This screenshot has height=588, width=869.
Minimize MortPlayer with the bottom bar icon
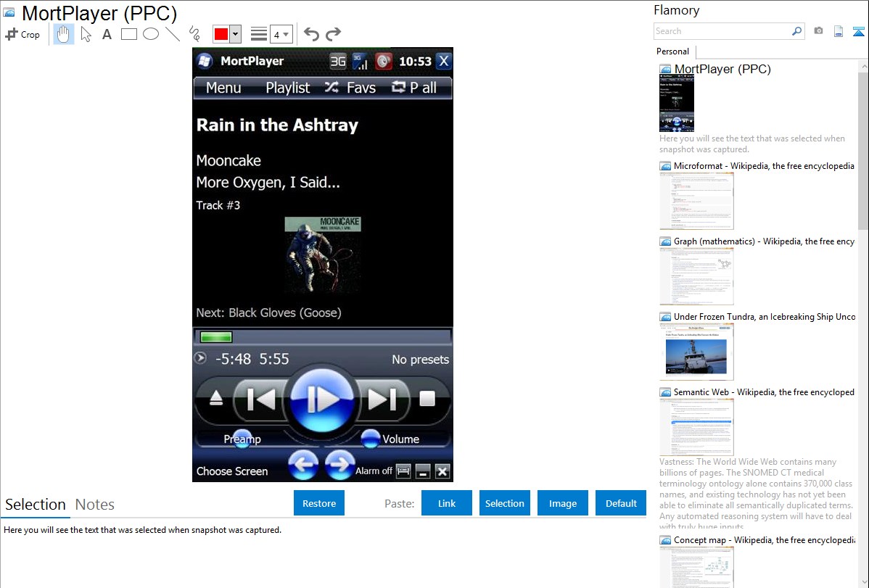click(423, 471)
